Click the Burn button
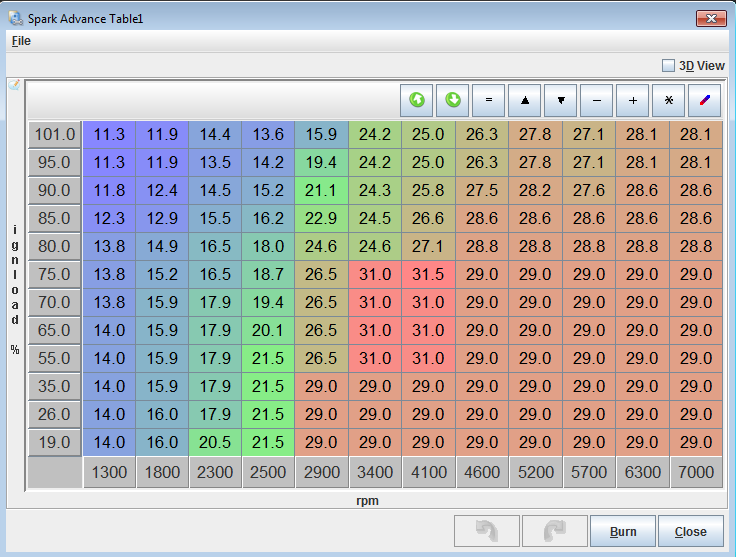 click(622, 531)
